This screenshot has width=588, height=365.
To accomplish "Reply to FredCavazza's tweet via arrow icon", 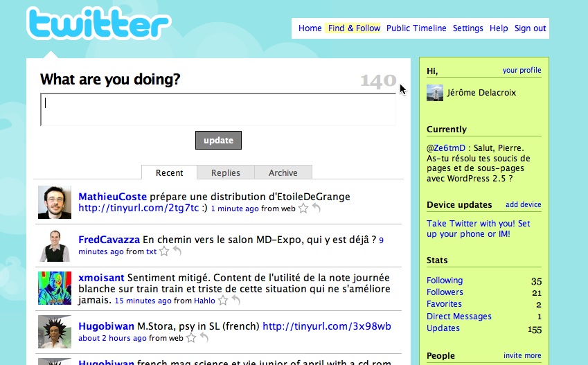I will pos(177,251).
